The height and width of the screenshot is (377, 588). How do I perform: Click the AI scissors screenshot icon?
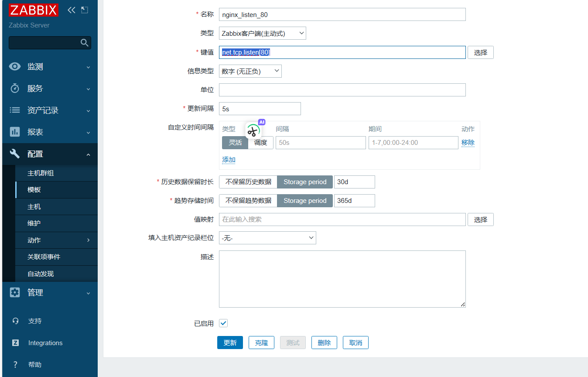(x=253, y=130)
